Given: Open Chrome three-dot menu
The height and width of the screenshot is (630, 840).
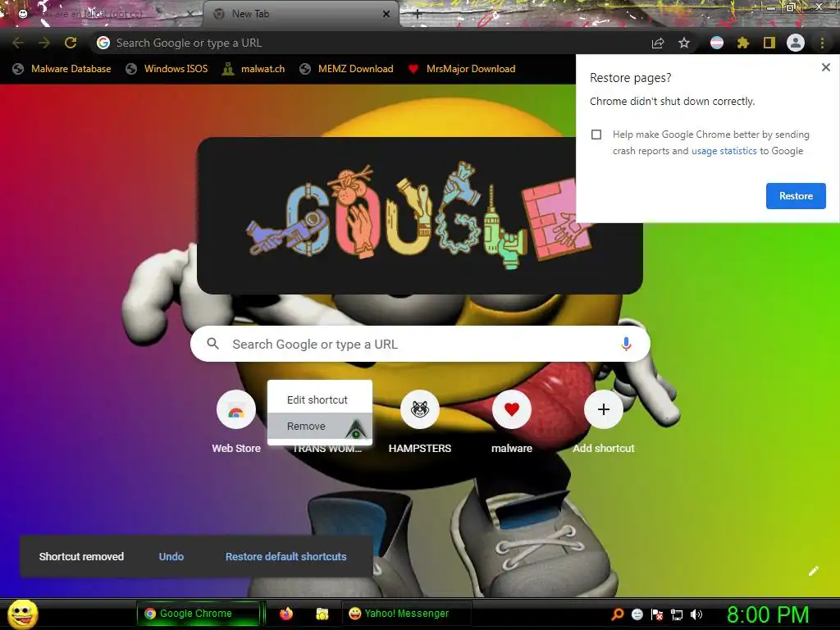Looking at the screenshot, I should (822, 43).
